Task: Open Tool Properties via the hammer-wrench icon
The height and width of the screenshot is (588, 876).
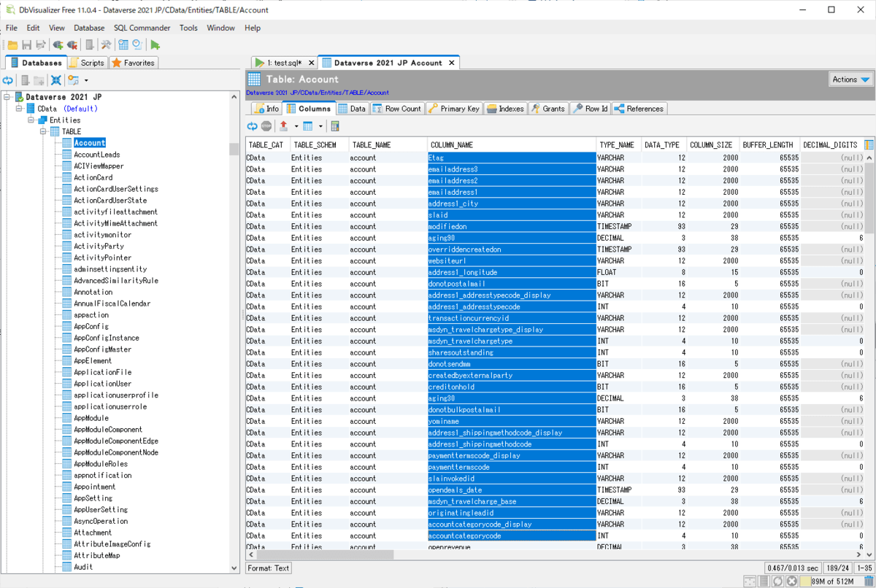Action: click(106, 45)
